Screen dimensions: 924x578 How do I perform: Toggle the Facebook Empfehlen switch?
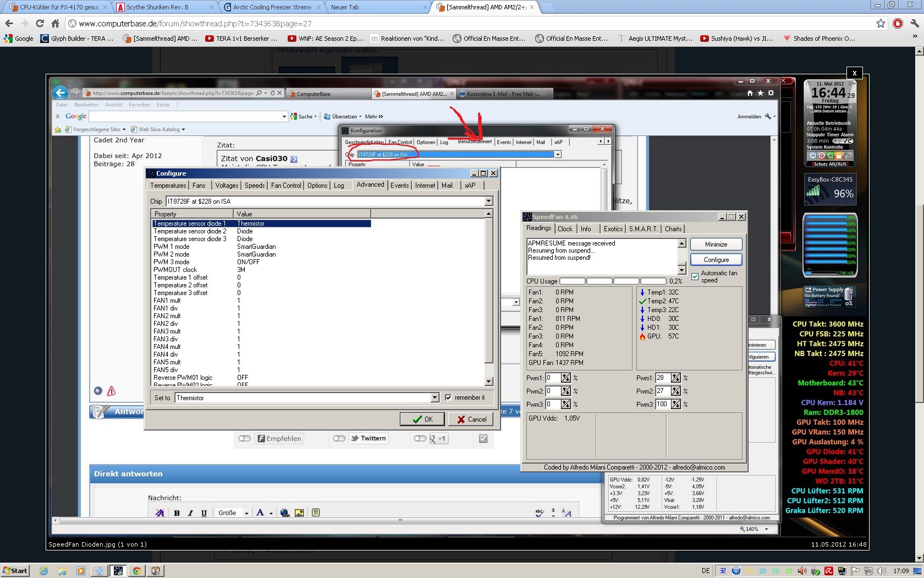[x=245, y=439]
